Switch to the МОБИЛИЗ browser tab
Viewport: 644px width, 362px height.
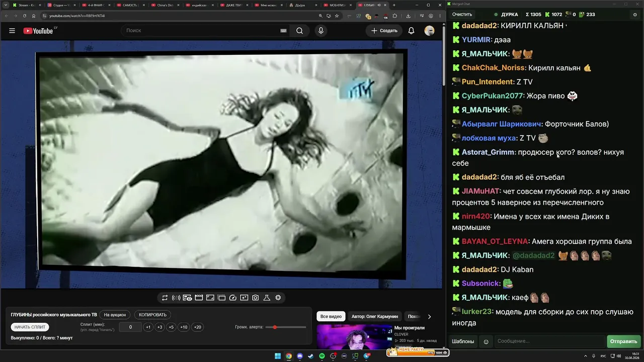coord(338,5)
